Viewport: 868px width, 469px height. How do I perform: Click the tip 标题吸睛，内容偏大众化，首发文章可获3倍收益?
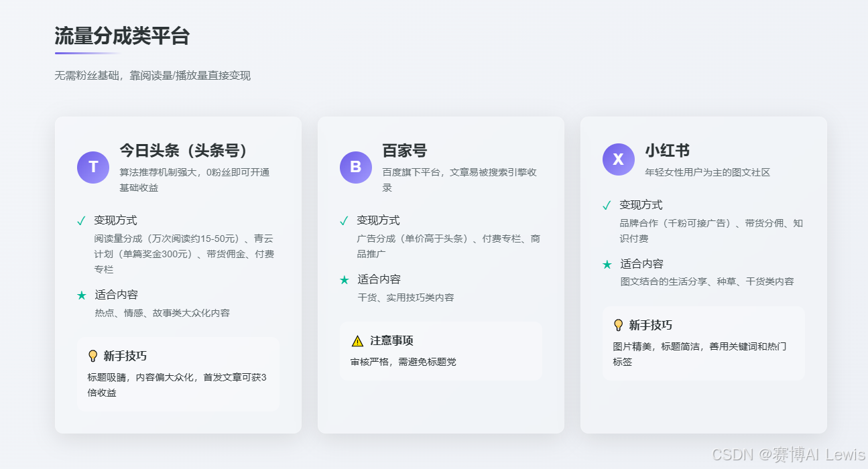177,385
